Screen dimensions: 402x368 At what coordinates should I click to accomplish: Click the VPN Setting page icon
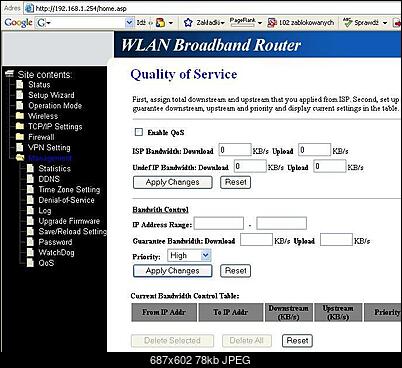tap(20, 147)
